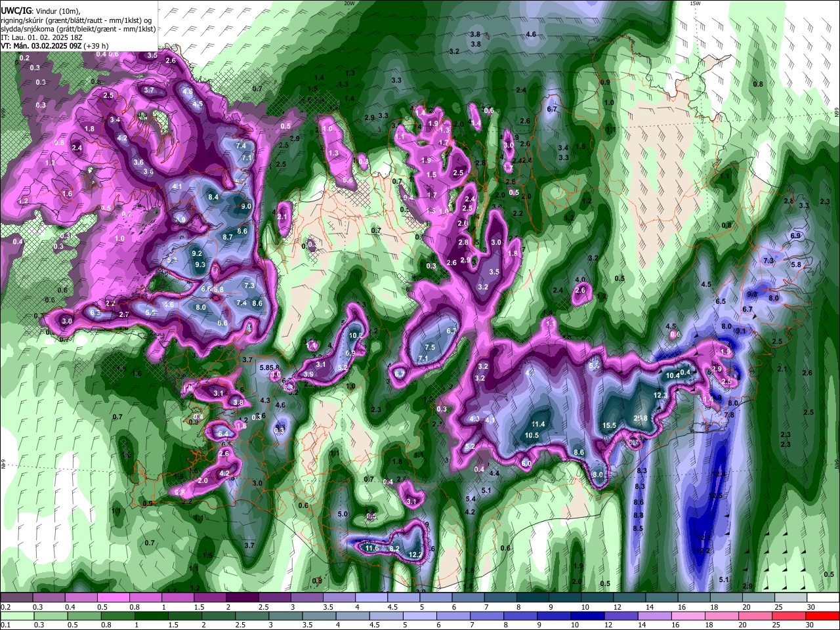Click the 10.5 precipitation value on the map
The height and width of the screenshot is (630, 840).
(532, 435)
